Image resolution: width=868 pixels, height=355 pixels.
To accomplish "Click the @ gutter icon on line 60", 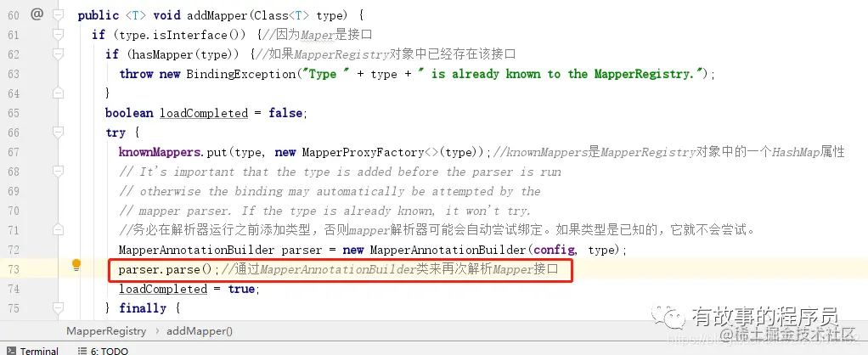I will coord(37,15).
